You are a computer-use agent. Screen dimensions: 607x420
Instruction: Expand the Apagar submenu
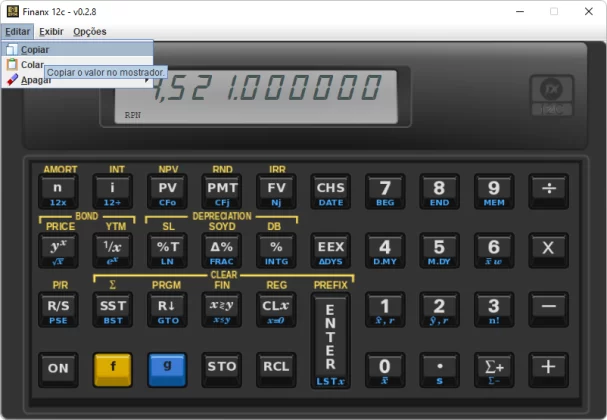click(77, 80)
